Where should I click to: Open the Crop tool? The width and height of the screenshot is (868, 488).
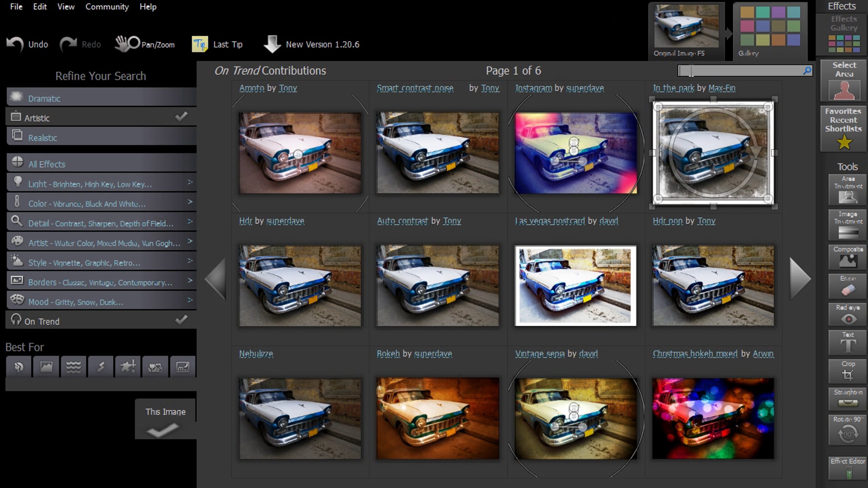(x=848, y=371)
